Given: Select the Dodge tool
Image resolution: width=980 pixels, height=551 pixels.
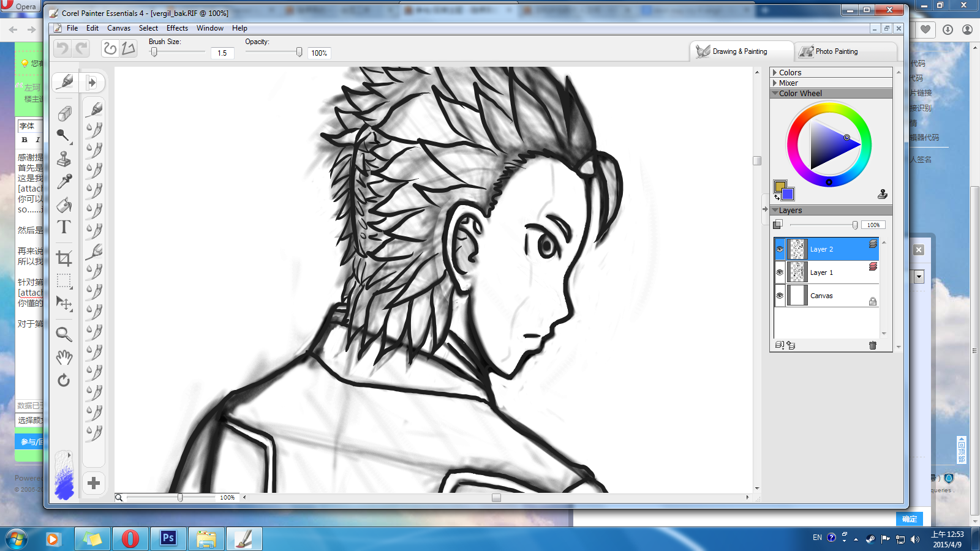Looking at the screenshot, I should click(64, 136).
